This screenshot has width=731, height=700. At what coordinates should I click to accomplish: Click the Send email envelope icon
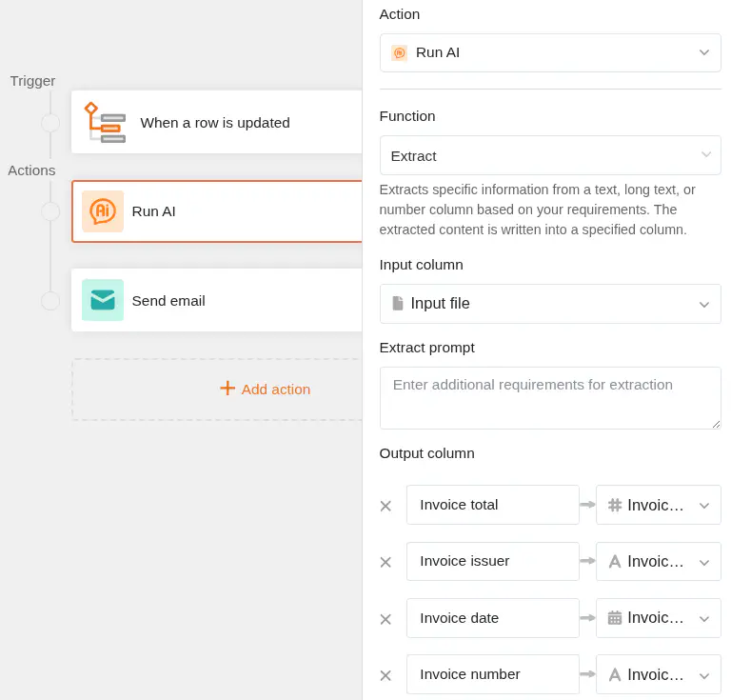[103, 300]
